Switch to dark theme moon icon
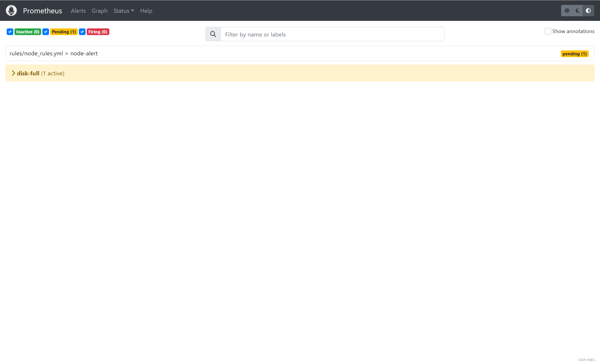This screenshot has height=364, width=600. (578, 11)
